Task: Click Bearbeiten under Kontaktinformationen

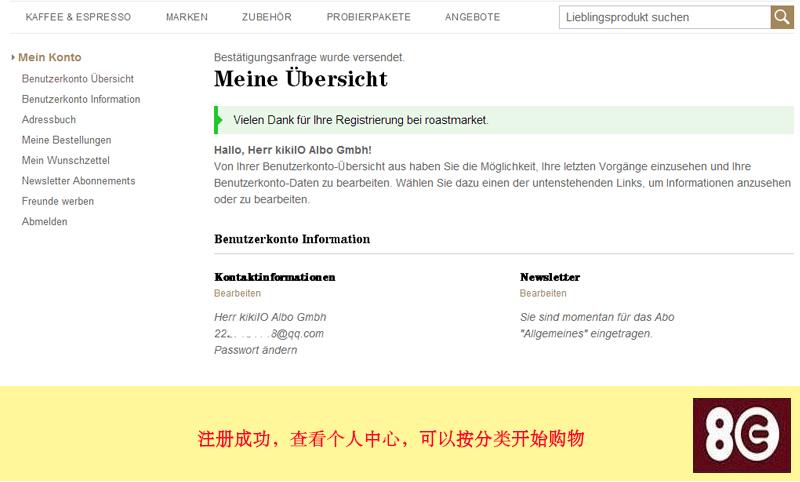Action: 237,294
